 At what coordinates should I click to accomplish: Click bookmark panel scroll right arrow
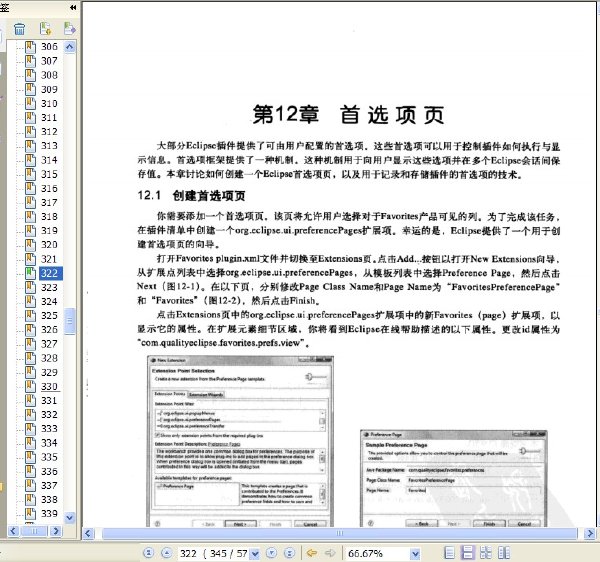coord(56,531)
